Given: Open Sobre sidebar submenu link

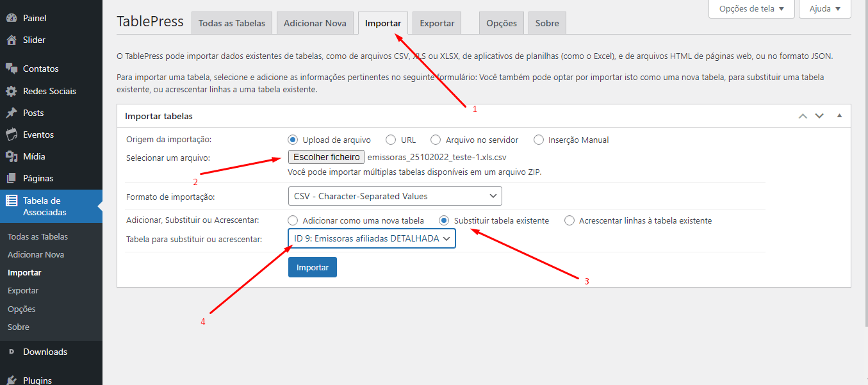Looking at the screenshot, I should pos(19,327).
